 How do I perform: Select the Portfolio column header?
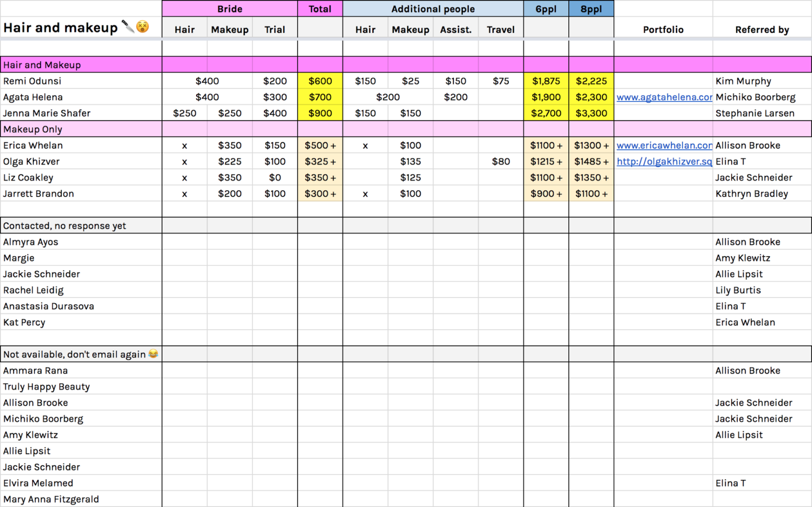(x=663, y=30)
